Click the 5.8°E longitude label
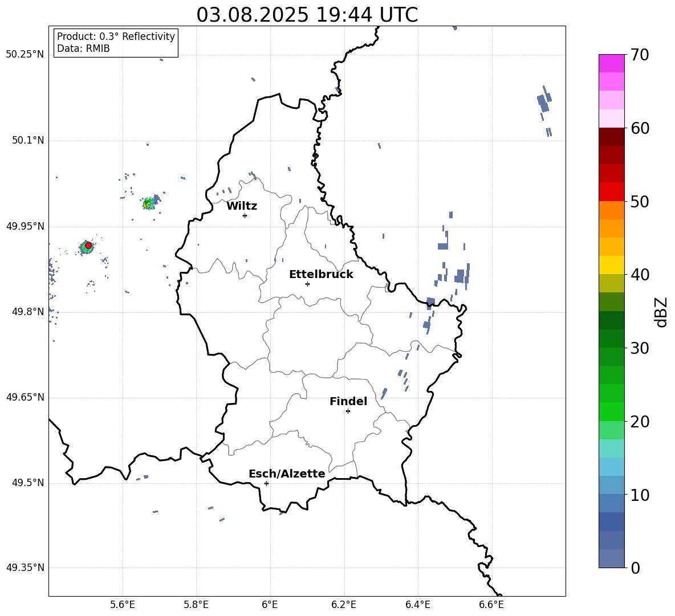675x616 pixels. pos(196,605)
